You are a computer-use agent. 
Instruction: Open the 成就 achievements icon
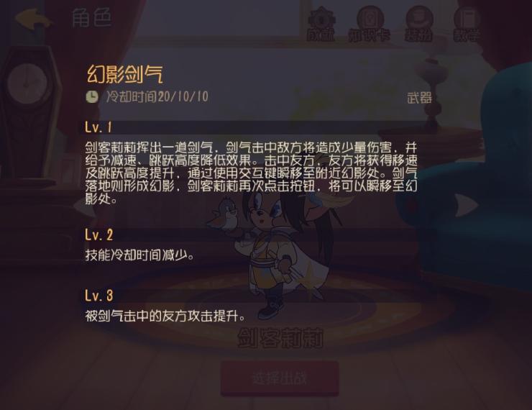point(321,24)
